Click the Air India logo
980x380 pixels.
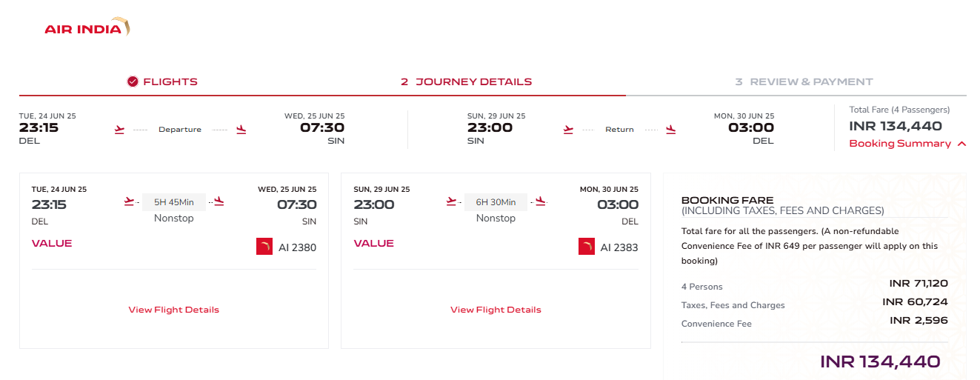coord(87,28)
